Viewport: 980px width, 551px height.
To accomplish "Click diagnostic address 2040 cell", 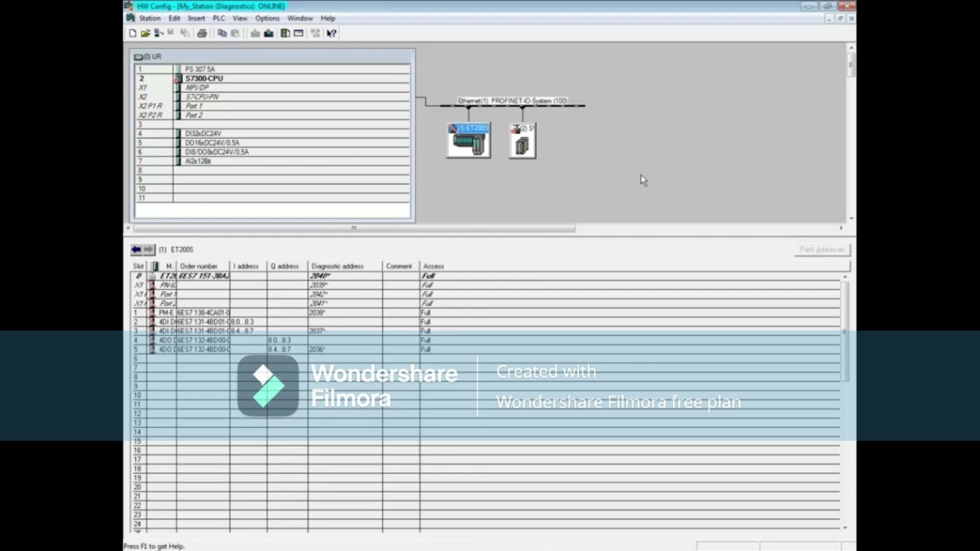I will [345, 276].
